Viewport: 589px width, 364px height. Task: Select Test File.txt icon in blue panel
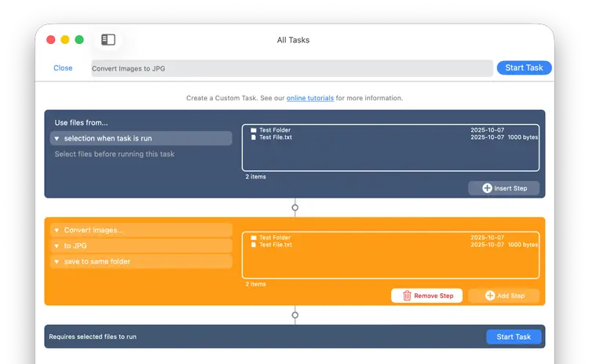tap(253, 137)
